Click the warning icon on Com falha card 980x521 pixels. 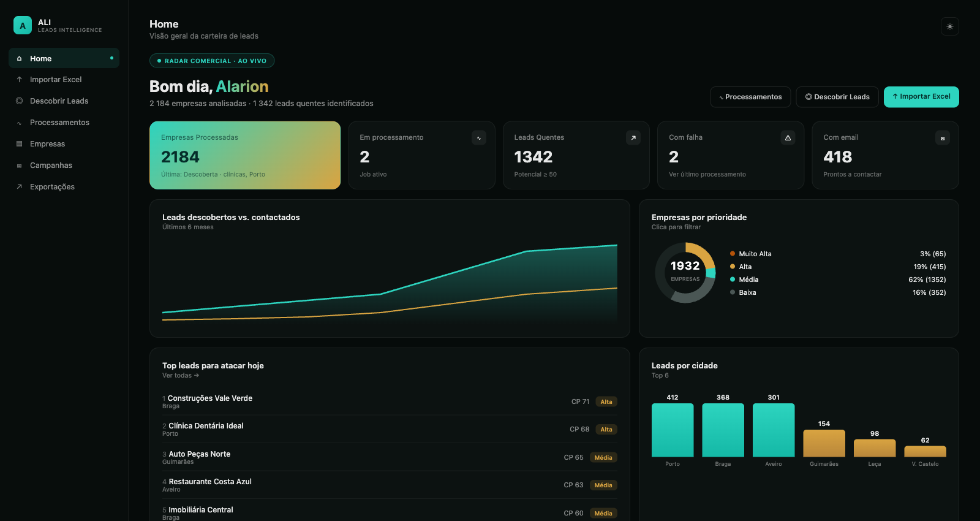click(788, 138)
